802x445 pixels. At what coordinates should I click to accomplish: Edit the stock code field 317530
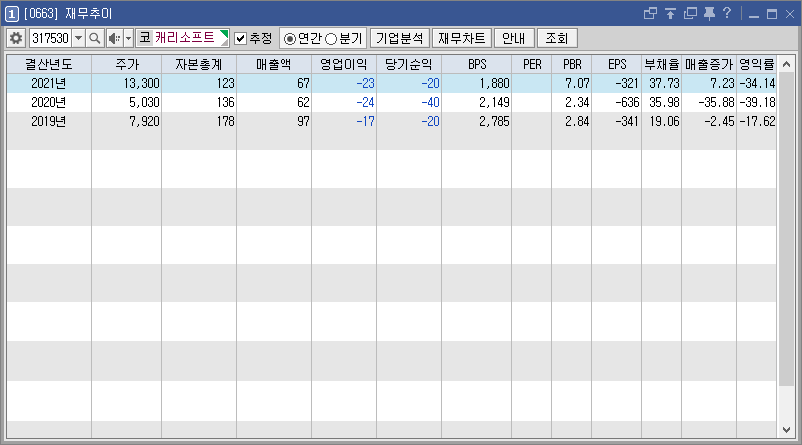pos(51,38)
